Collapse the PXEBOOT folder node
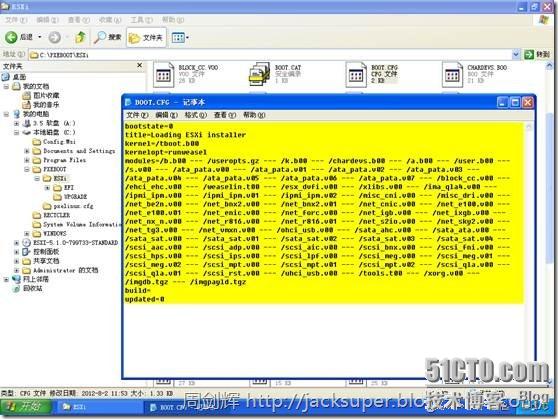The height and width of the screenshot is (419, 558). point(27,169)
